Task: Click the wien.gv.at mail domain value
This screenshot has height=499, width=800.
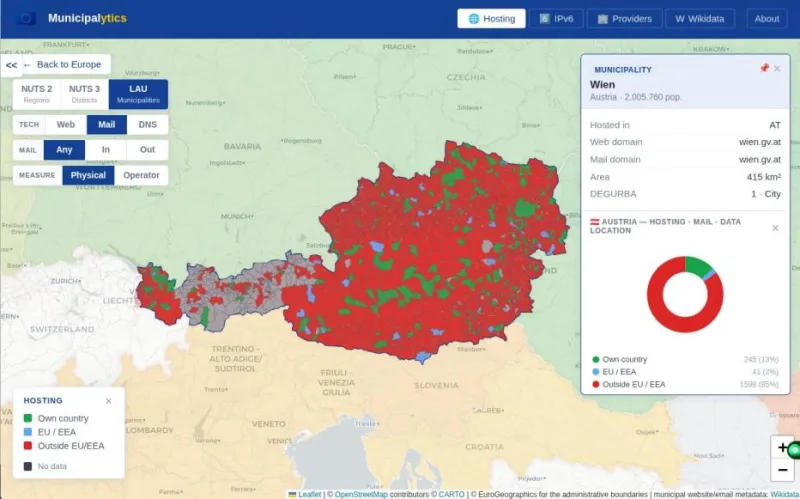Action: (760, 159)
